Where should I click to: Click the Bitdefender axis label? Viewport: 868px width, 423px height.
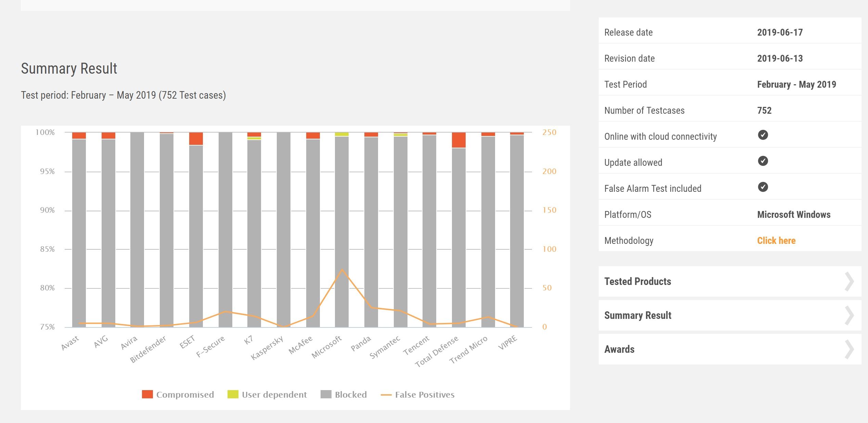(148, 349)
